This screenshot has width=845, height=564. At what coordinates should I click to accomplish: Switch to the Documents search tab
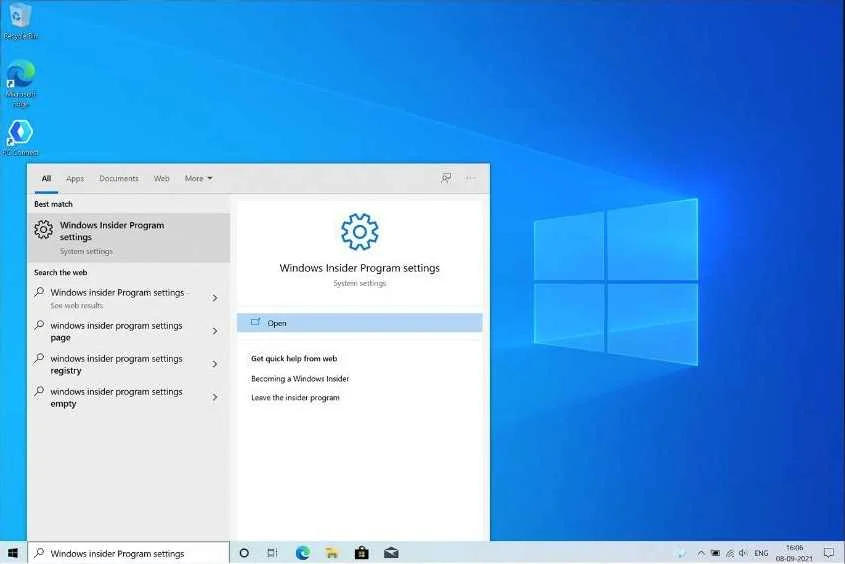tap(119, 178)
